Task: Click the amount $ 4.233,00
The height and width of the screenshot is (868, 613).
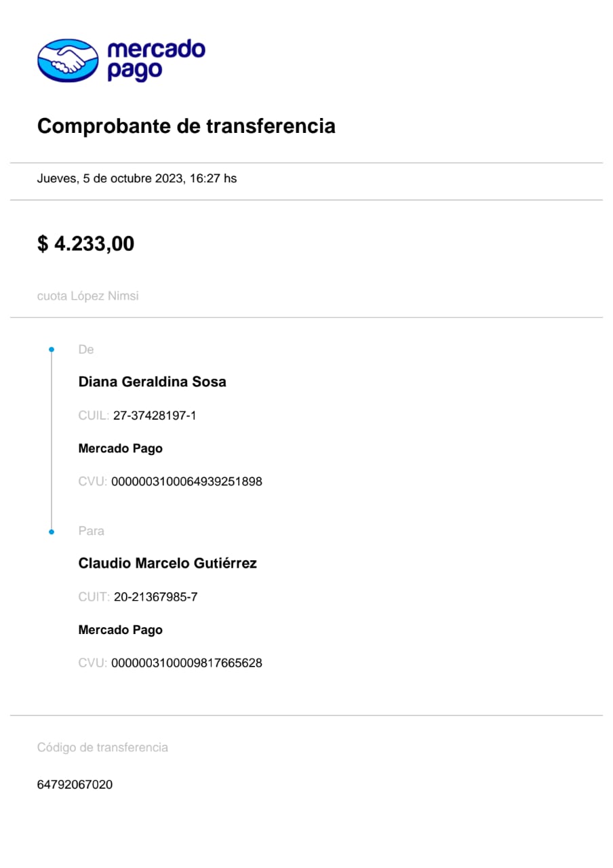Action: pos(85,243)
